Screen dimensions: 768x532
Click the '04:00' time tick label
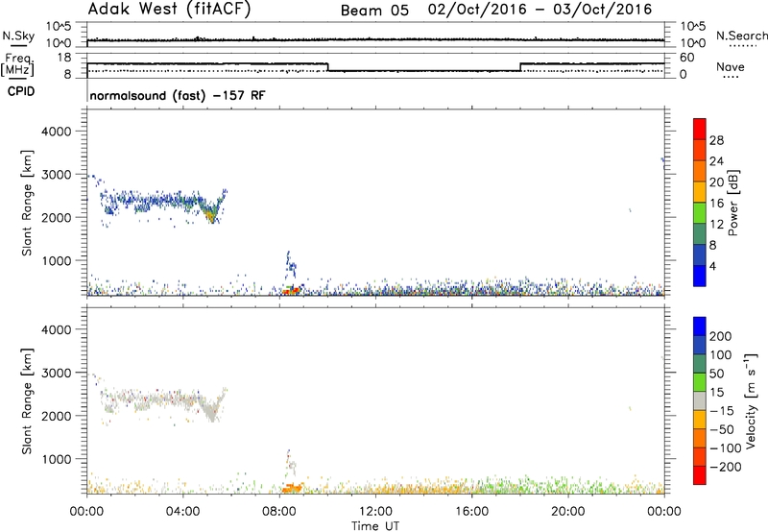pos(182,512)
